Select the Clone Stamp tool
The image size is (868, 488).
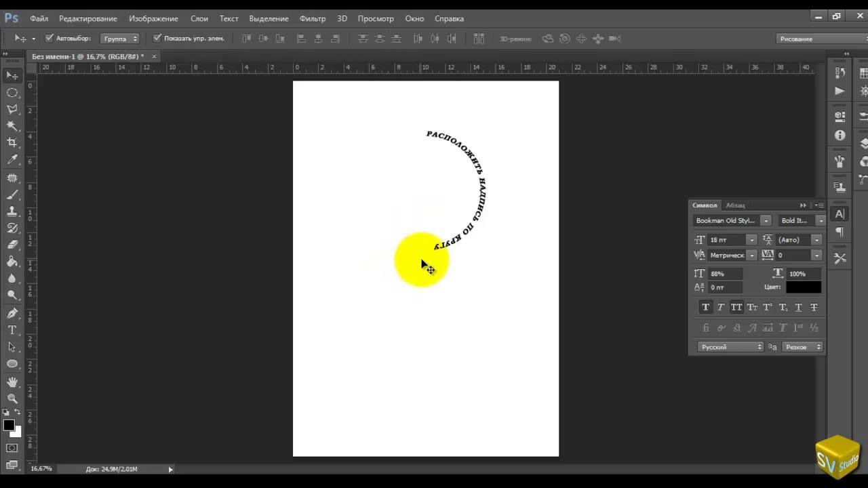12,211
